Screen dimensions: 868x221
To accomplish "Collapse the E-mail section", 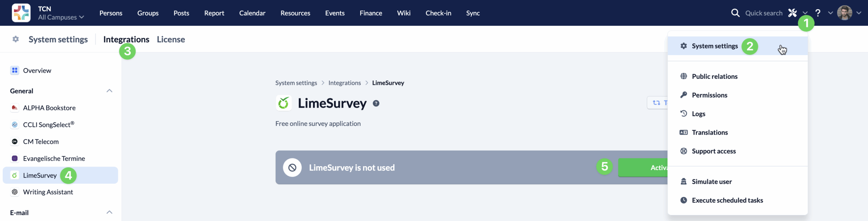I will point(109,213).
